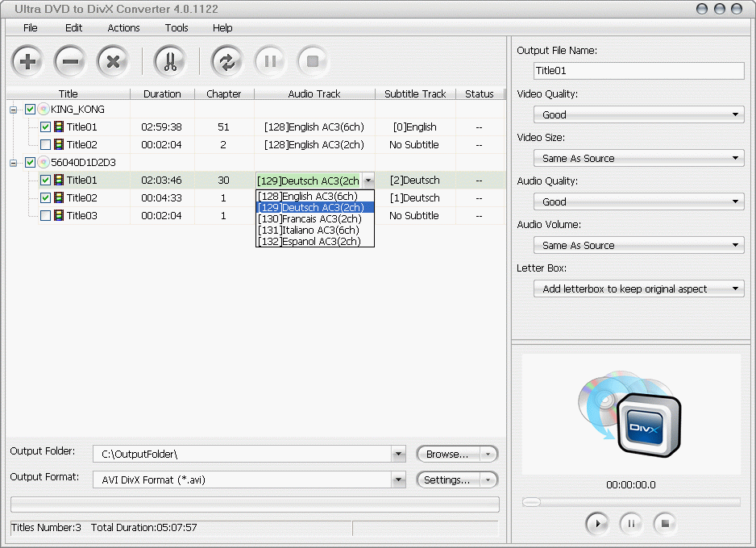Image resolution: width=756 pixels, height=548 pixels.
Task: Pause the preview player
Action: pyautogui.click(x=631, y=523)
